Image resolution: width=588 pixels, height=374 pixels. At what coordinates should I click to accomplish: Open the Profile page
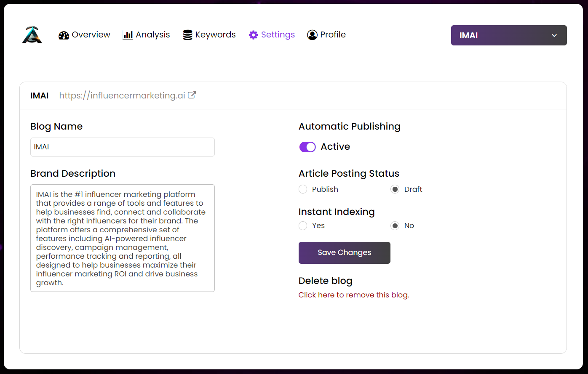333,35
